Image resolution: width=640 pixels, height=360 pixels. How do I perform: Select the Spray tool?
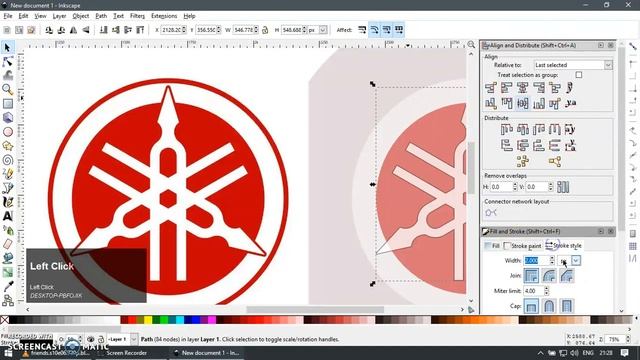7,230
